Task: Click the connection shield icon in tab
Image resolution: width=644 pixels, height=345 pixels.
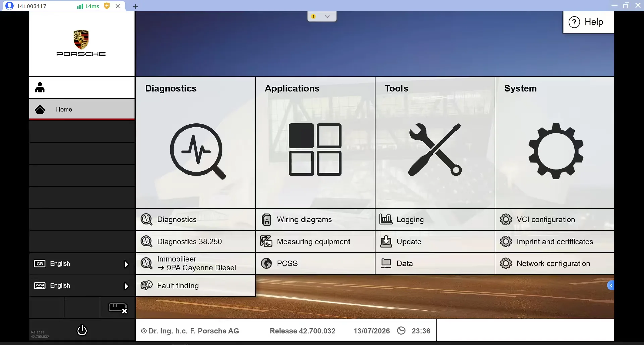Action: (107, 6)
